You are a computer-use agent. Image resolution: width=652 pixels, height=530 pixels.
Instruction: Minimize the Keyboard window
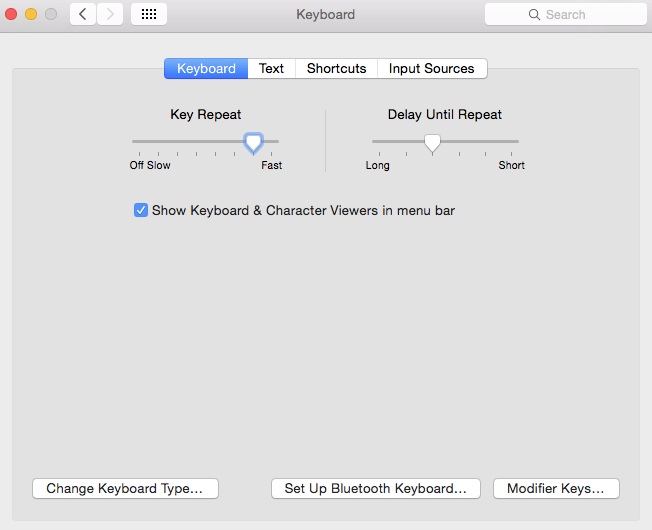pos(31,14)
